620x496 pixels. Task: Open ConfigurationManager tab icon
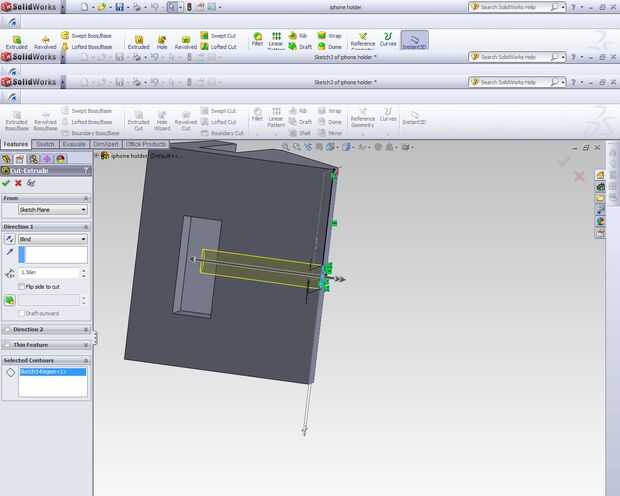click(34, 159)
